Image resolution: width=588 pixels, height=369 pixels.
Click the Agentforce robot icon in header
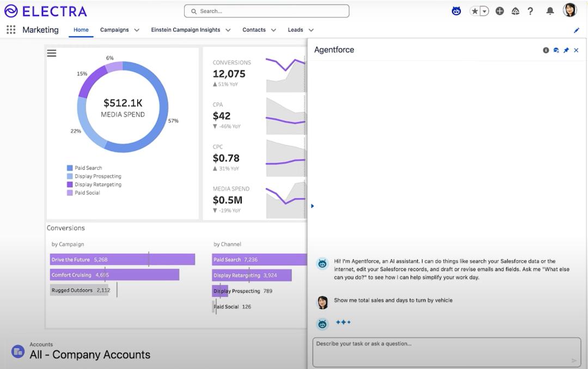[456, 11]
